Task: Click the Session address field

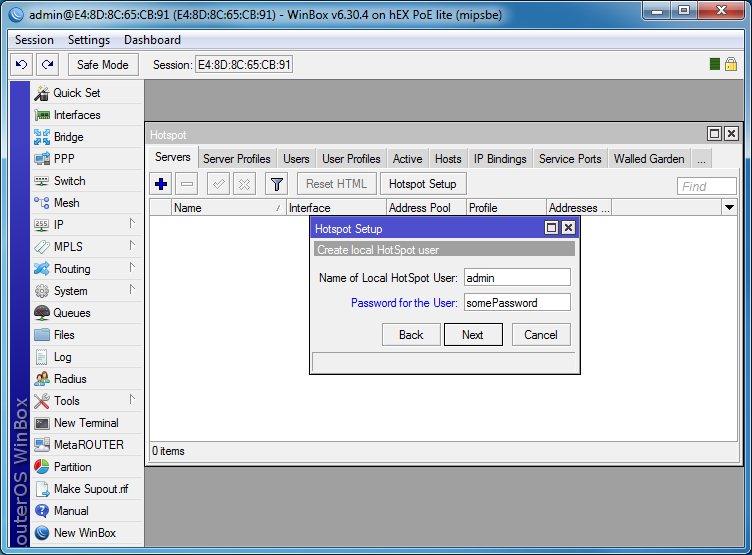Action: click(244, 64)
